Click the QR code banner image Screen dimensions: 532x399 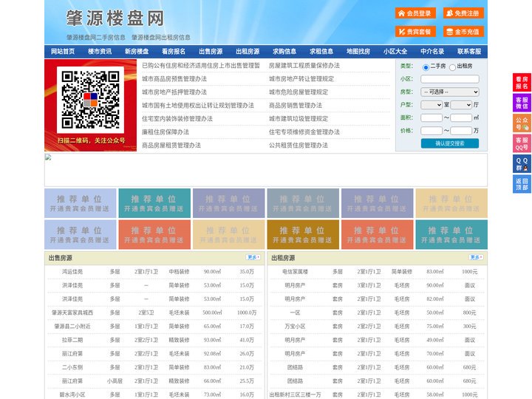(x=91, y=105)
